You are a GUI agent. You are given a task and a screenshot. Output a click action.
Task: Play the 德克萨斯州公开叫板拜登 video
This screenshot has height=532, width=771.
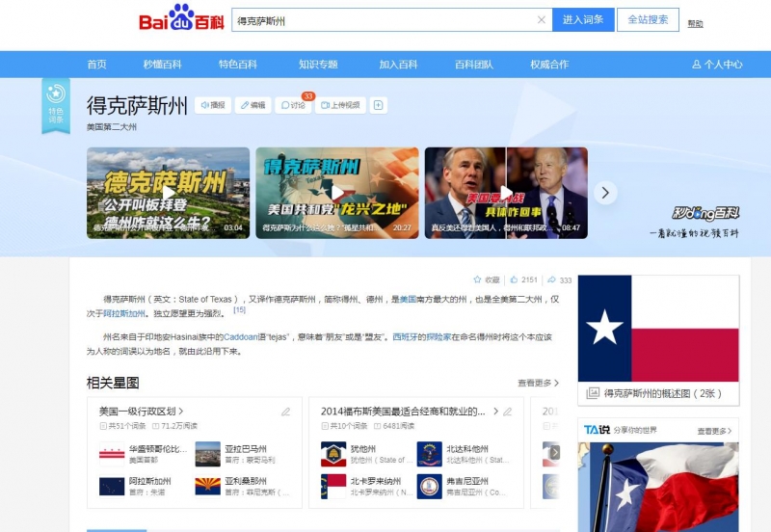click(168, 193)
